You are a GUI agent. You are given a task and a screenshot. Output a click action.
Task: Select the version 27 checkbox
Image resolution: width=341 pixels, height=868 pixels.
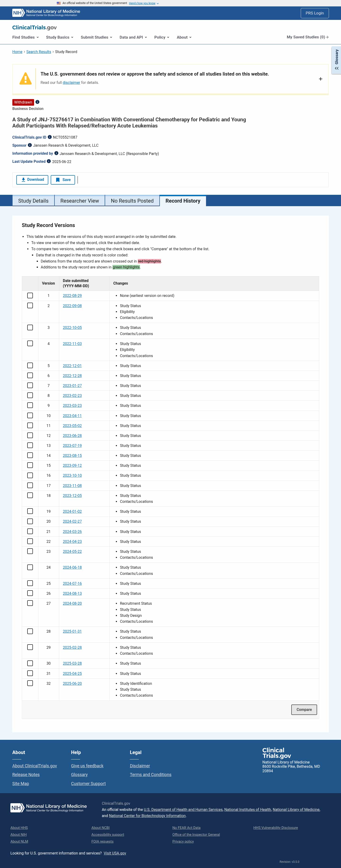30,603
